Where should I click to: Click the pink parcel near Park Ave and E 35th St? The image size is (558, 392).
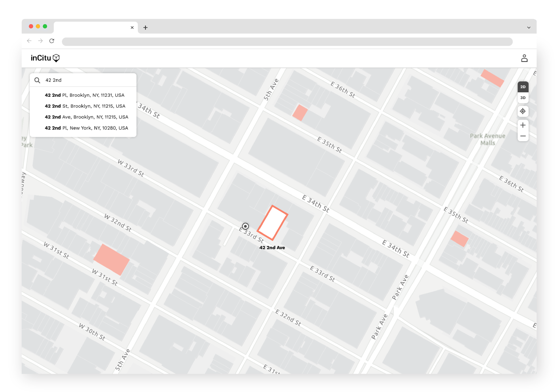click(x=459, y=239)
